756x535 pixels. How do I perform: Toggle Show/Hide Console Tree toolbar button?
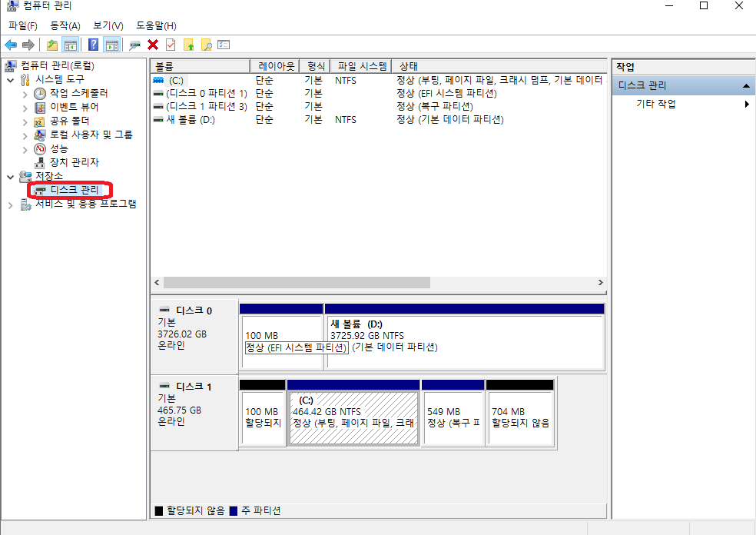(x=71, y=45)
